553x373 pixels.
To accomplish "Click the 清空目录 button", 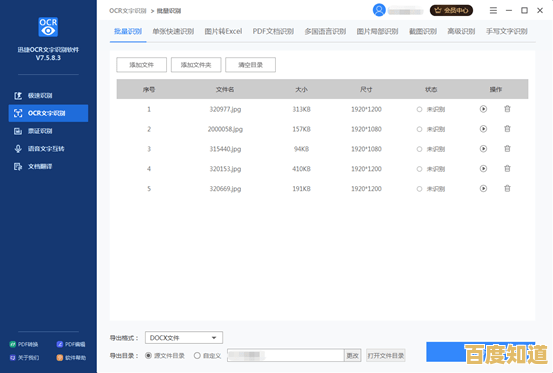I will pyautogui.click(x=250, y=65).
